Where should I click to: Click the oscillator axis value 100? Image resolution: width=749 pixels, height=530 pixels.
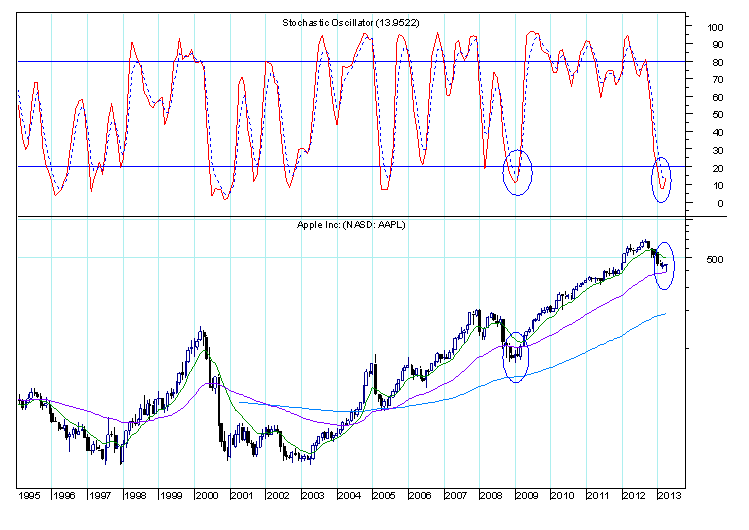click(x=715, y=27)
